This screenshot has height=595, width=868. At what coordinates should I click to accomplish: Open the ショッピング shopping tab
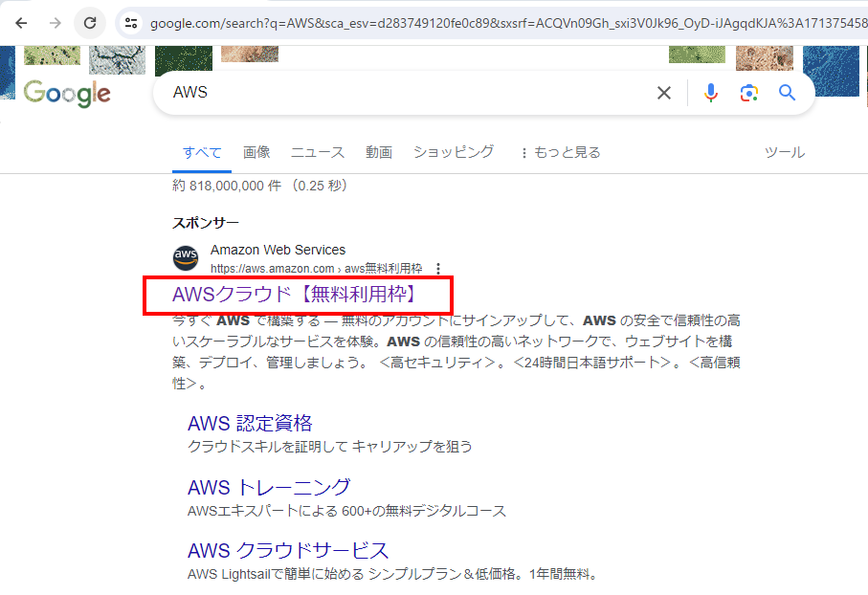coord(454,152)
